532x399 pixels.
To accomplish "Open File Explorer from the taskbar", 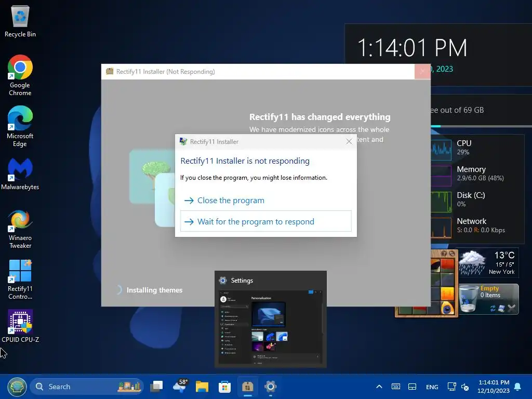I will (202, 387).
